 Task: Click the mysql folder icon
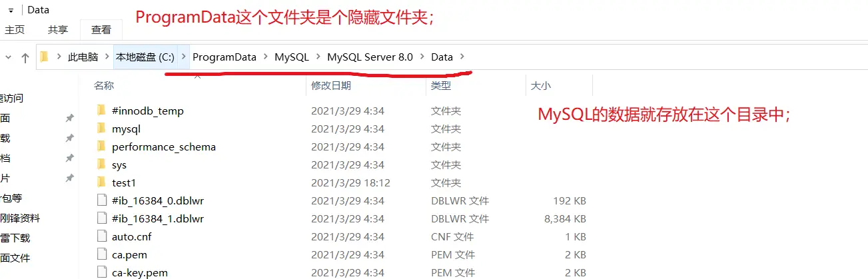[101, 129]
